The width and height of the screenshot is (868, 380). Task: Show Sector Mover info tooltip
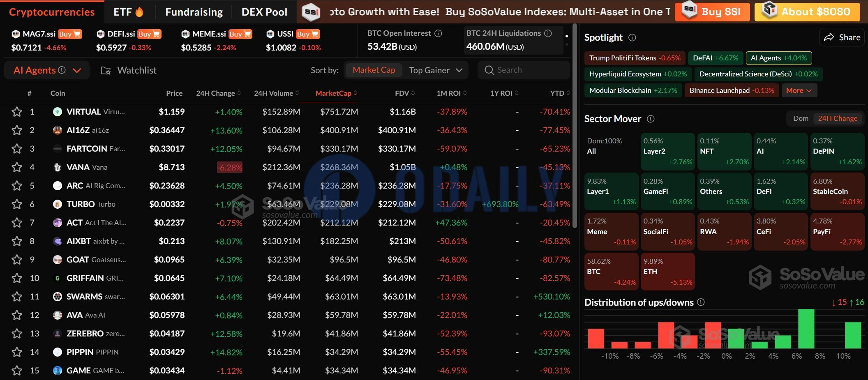[x=651, y=119]
